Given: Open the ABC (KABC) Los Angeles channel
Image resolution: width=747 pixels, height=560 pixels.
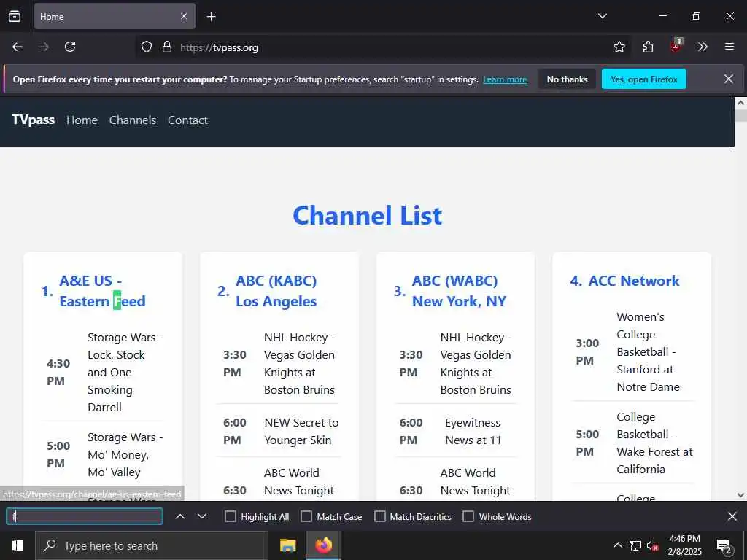Looking at the screenshot, I should pos(276,291).
